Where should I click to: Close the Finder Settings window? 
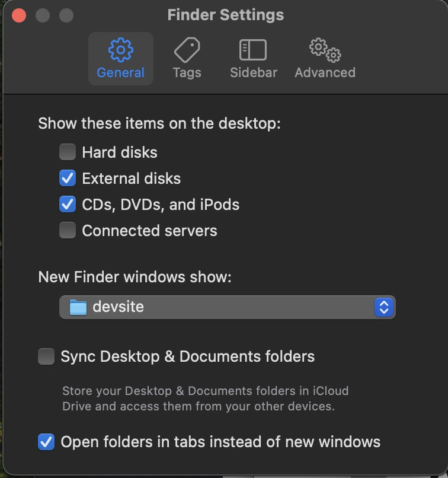tap(19, 15)
